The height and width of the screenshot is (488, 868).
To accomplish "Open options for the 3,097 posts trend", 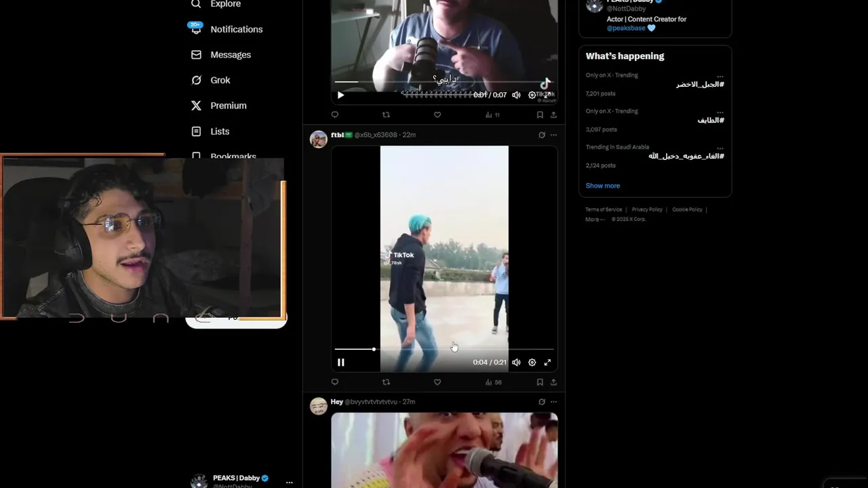I will point(719,112).
